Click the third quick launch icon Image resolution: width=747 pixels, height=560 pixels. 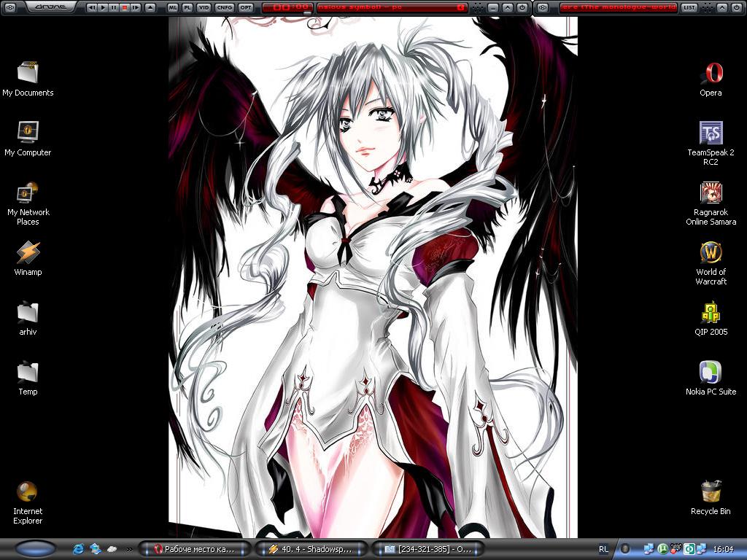[112, 549]
